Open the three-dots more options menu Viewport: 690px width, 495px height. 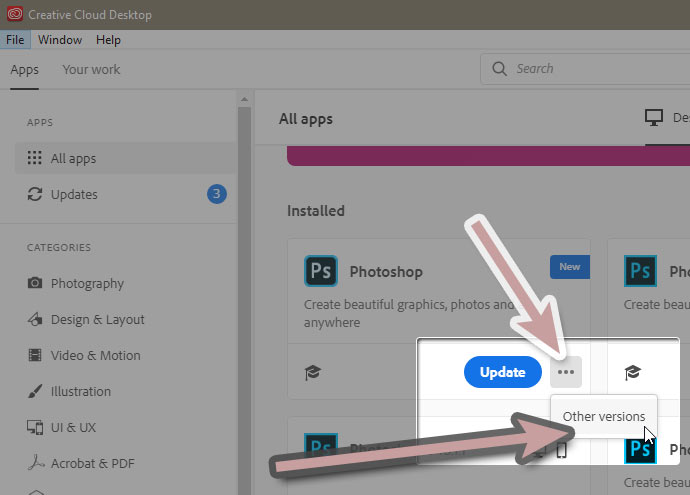pos(565,372)
